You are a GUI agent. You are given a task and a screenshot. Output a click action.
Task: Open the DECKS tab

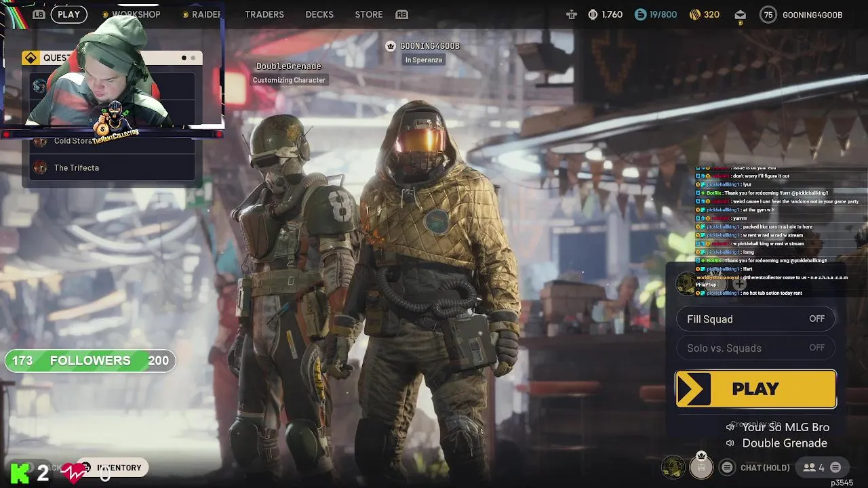click(319, 14)
